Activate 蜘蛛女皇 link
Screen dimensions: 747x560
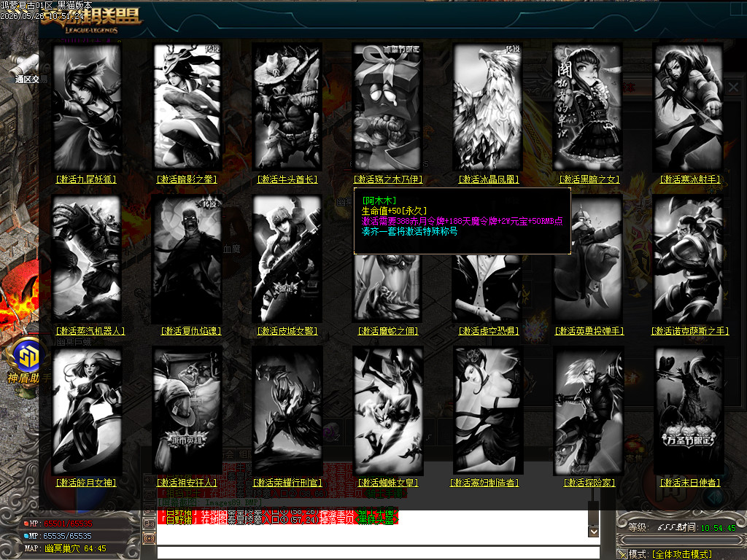388,483
